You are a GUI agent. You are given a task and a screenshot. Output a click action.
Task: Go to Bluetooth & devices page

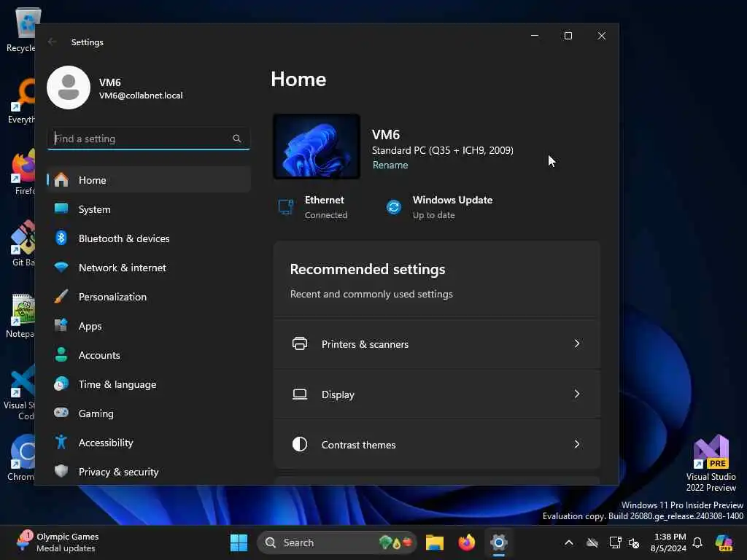coord(149,238)
